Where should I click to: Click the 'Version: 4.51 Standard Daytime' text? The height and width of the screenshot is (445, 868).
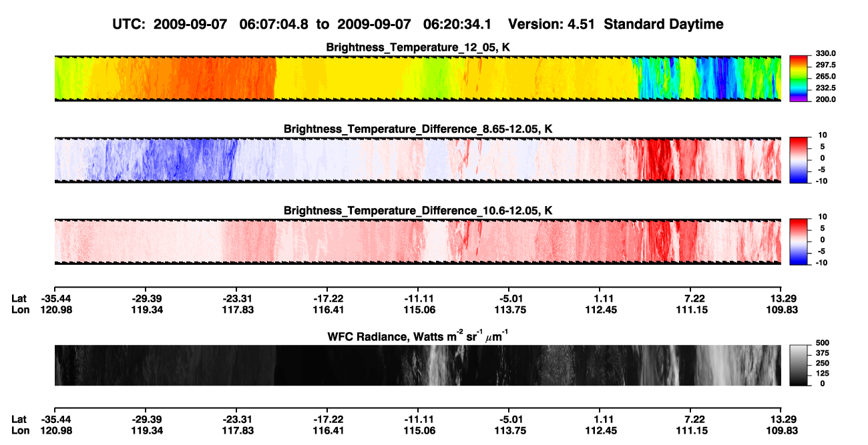coord(616,24)
